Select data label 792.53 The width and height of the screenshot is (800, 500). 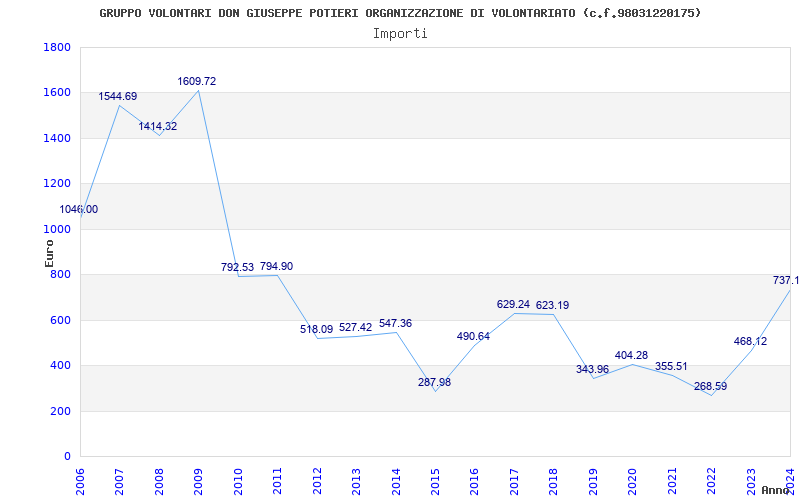[x=237, y=267]
